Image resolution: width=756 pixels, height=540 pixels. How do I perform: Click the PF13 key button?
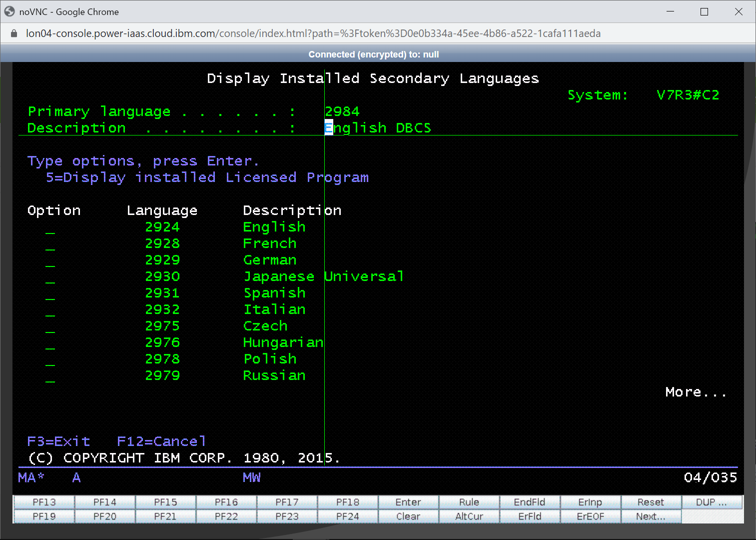tap(44, 502)
